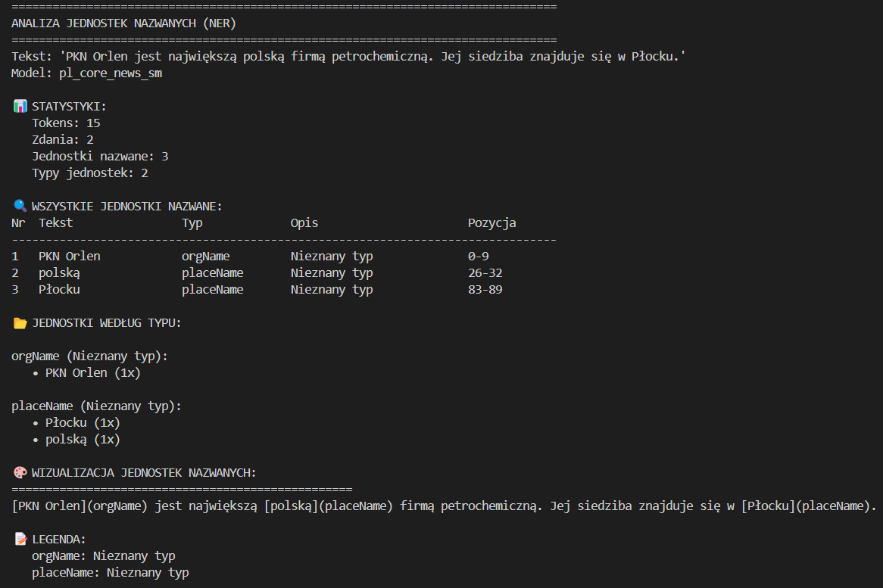Click position value '83-89'

pyautogui.click(x=485, y=289)
